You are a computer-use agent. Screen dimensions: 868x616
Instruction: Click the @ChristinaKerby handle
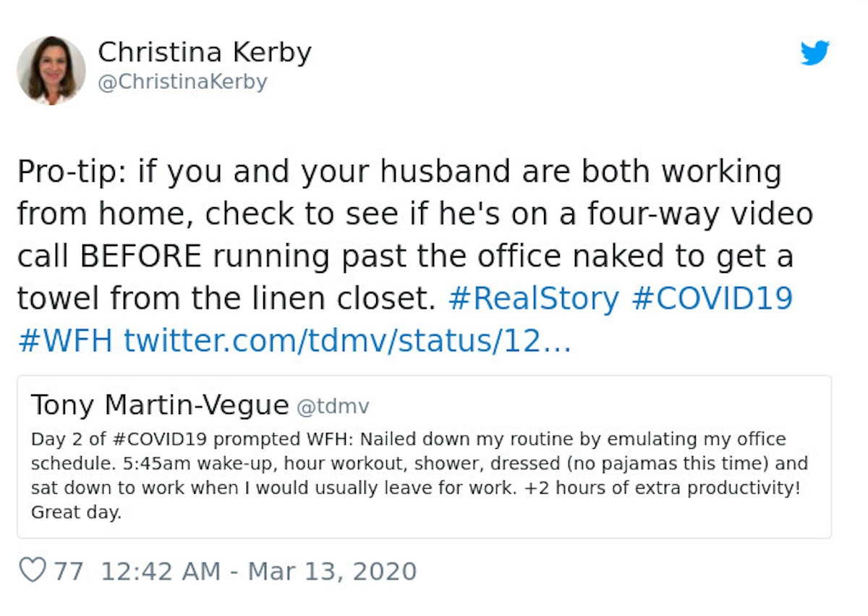point(182,82)
